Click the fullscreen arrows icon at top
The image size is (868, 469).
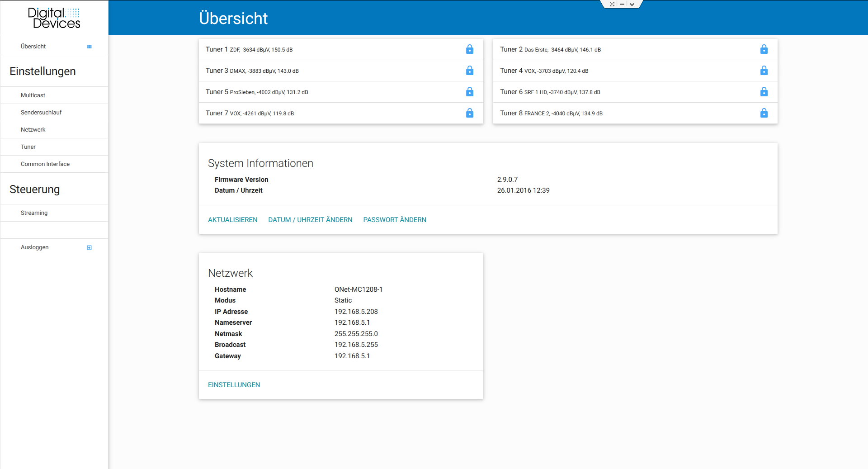[x=612, y=4]
